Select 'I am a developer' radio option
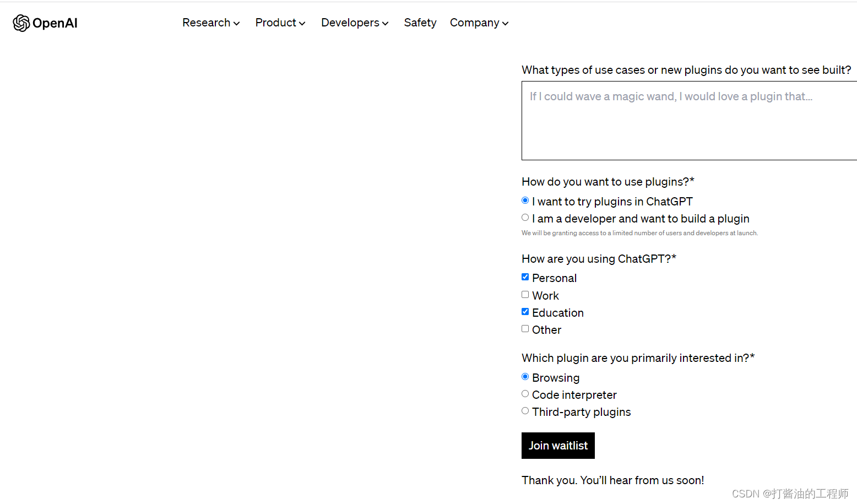The image size is (857, 504). [x=525, y=218]
